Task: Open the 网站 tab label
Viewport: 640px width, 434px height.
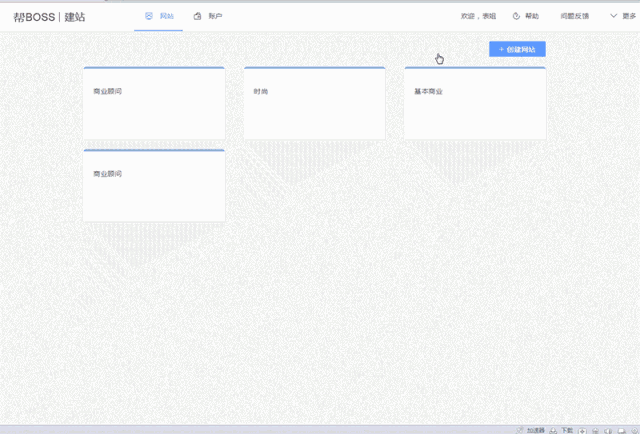Action: pyautogui.click(x=167, y=16)
